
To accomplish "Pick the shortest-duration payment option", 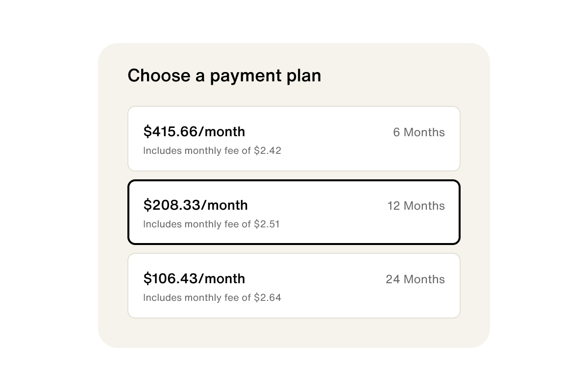I will point(294,139).
